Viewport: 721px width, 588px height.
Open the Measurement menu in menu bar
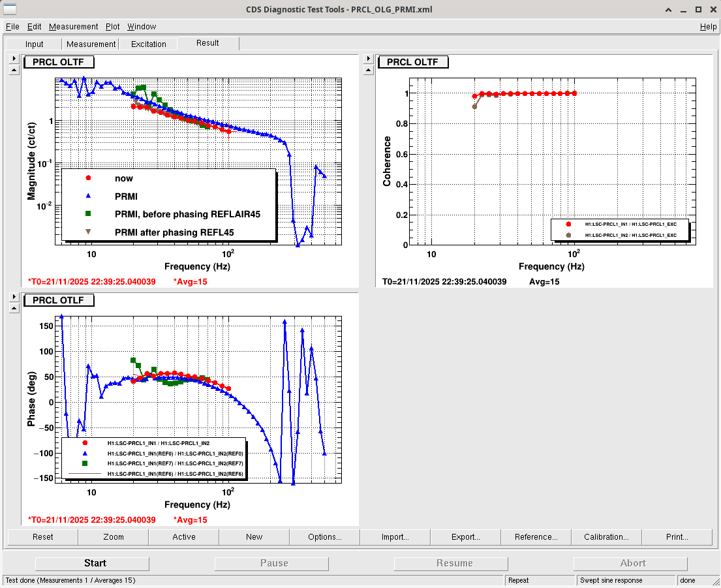pyautogui.click(x=73, y=27)
